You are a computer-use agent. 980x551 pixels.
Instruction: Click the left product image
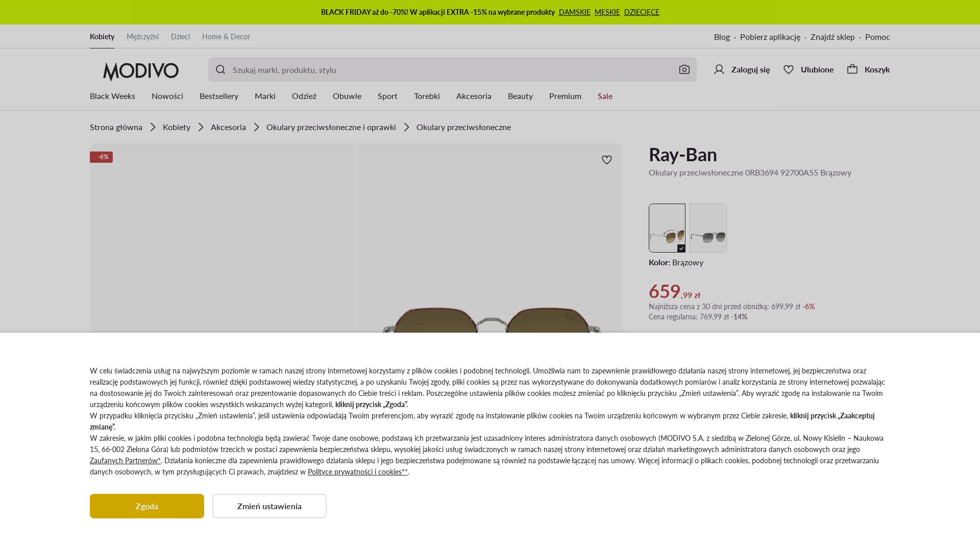tap(223, 238)
